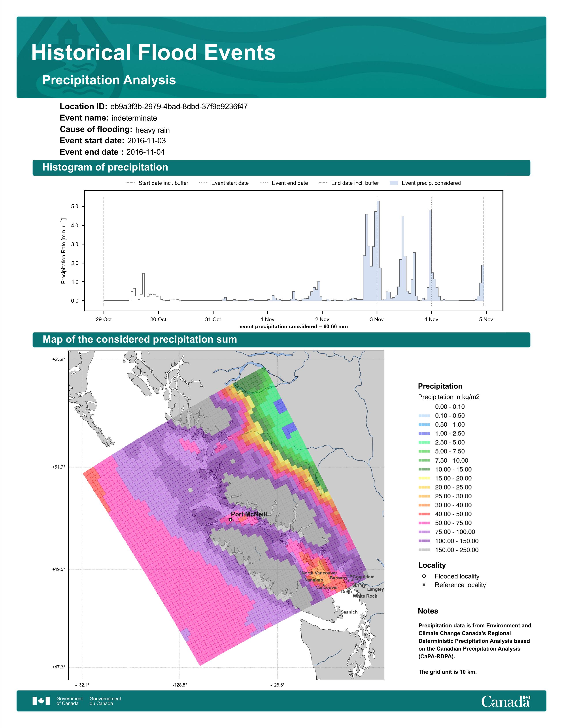Click the Saanich reference locality label
Screen dimensions: 563x728
coord(349,612)
